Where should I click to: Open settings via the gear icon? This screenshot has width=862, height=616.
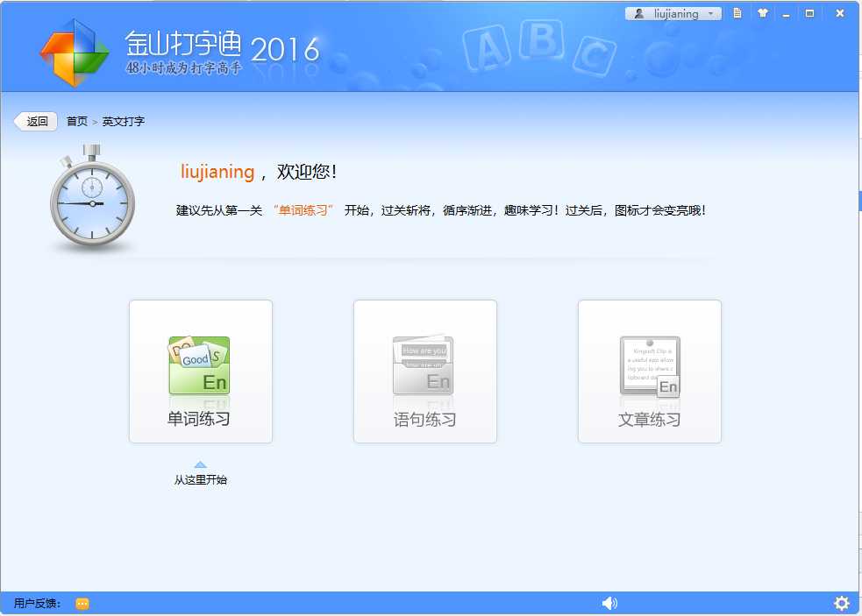point(841,604)
